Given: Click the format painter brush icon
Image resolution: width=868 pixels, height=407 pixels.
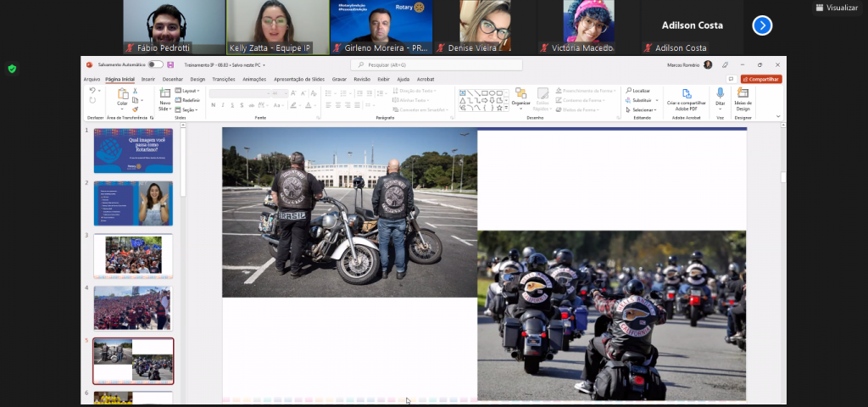Looking at the screenshot, I should [x=135, y=109].
